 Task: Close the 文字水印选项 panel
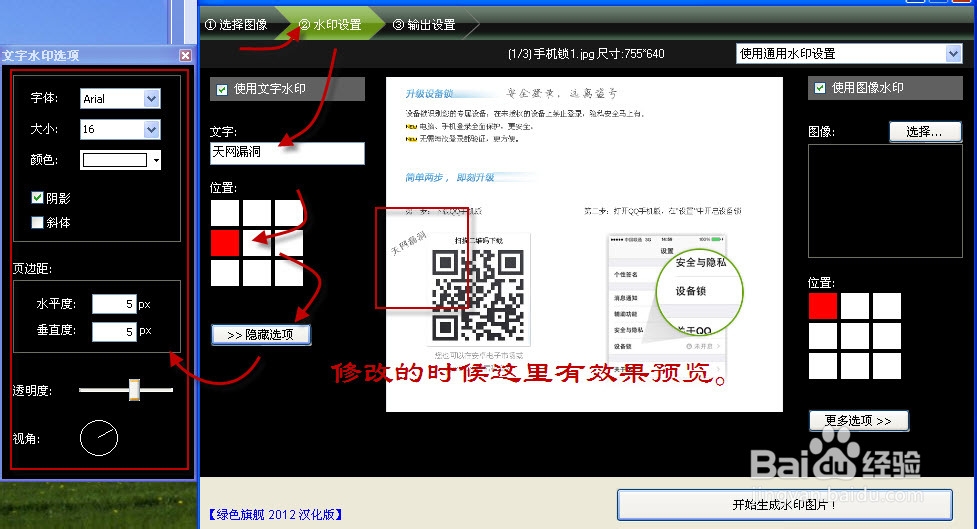[x=186, y=55]
